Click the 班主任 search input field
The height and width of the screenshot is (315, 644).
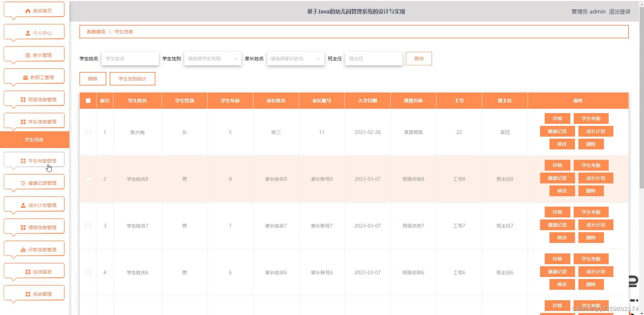click(x=374, y=59)
